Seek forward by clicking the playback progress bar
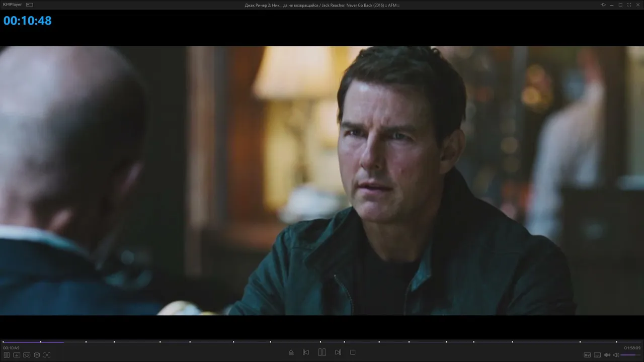644x362 pixels. coord(322,342)
